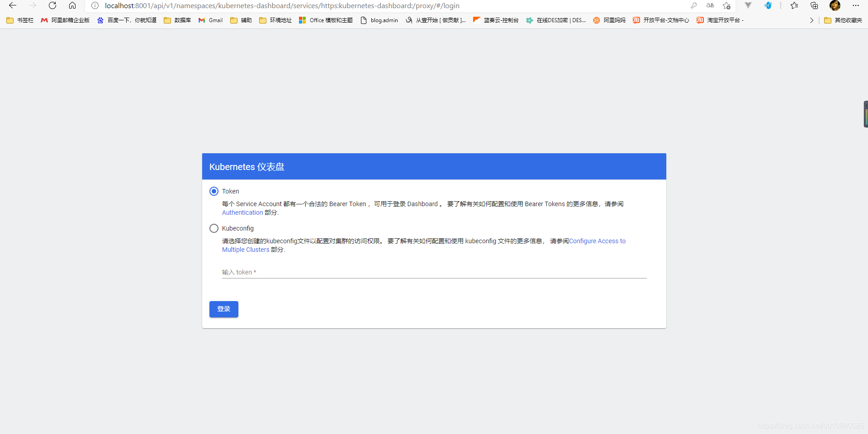This screenshot has height=434, width=868.
Task: Open 开放平台-文档中心 bookmark
Action: pyautogui.click(x=661, y=20)
